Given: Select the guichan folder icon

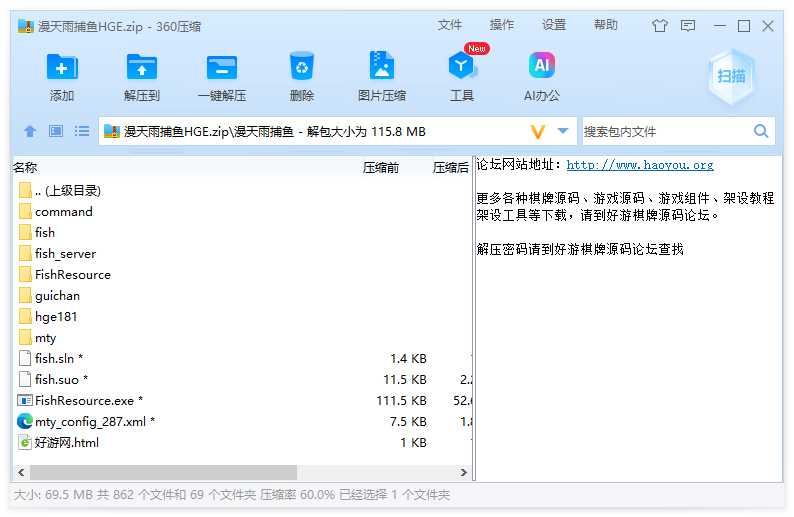Looking at the screenshot, I should pos(25,296).
